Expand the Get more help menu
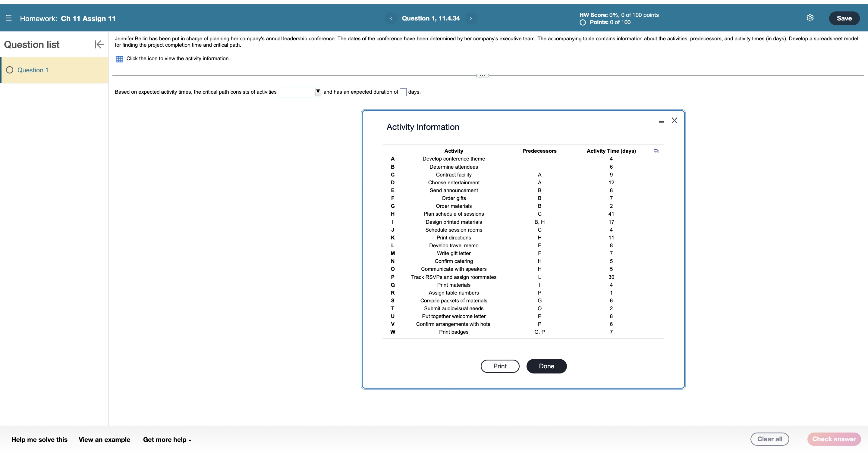The image size is (868, 453). pyautogui.click(x=167, y=439)
